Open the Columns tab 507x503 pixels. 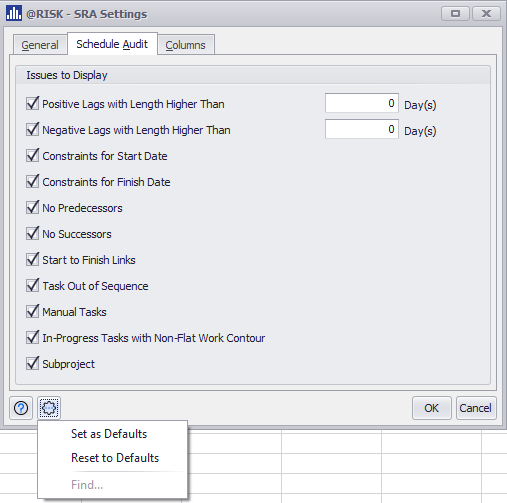pos(186,45)
